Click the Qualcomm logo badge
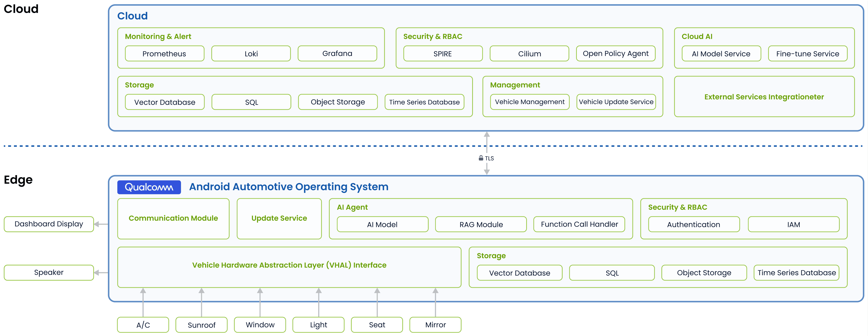 click(149, 187)
